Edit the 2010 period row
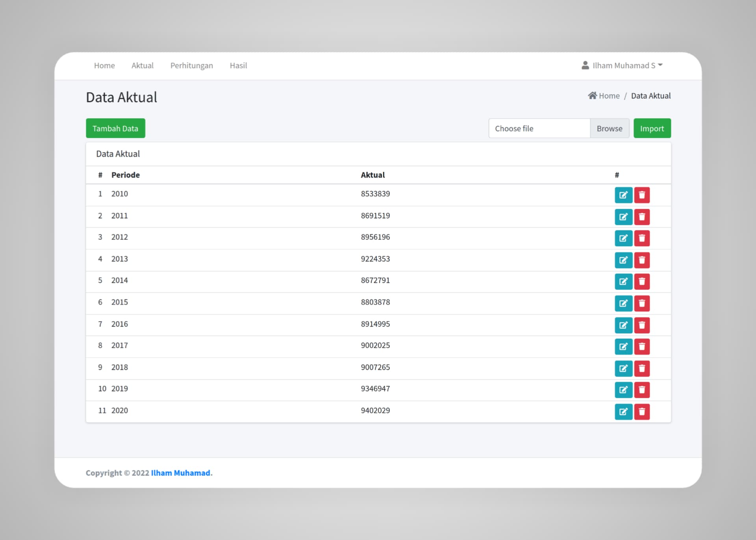The height and width of the screenshot is (540, 756). (623, 195)
